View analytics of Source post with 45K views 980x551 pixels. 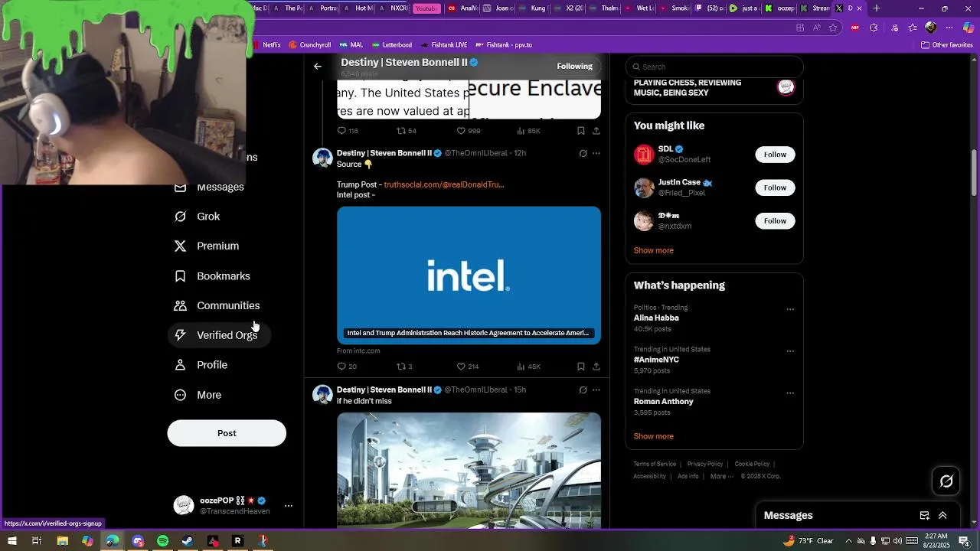(x=528, y=367)
